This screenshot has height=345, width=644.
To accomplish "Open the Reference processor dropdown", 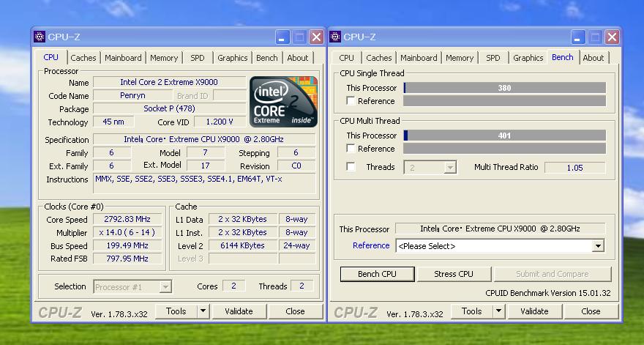I will point(598,246).
